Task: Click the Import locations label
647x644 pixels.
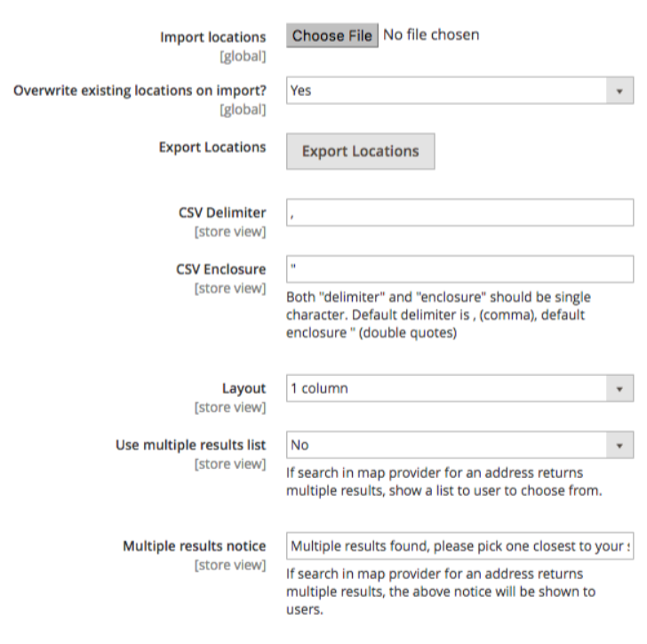Action: tap(213, 37)
